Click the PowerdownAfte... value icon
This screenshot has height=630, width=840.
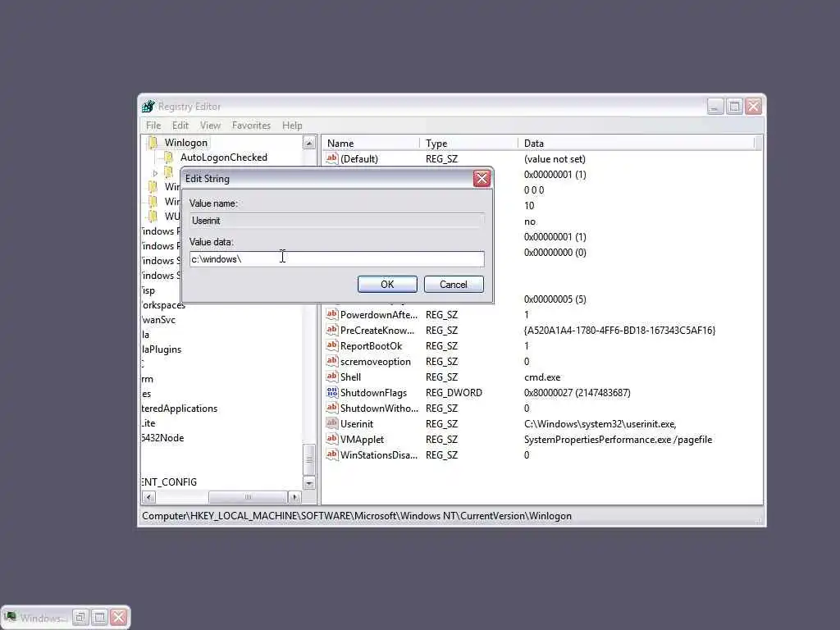click(x=332, y=314)
